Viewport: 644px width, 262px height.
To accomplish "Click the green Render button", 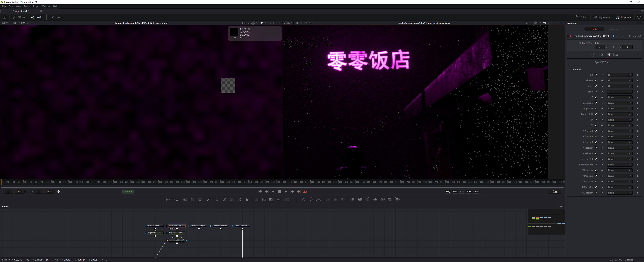I will [x=128, y=191].
